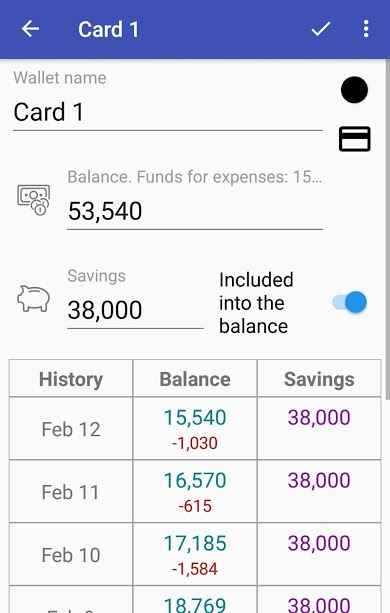Click the banknote and coins balance icon
This screenshot has width=390, height=613.
[x=34, y=200]
